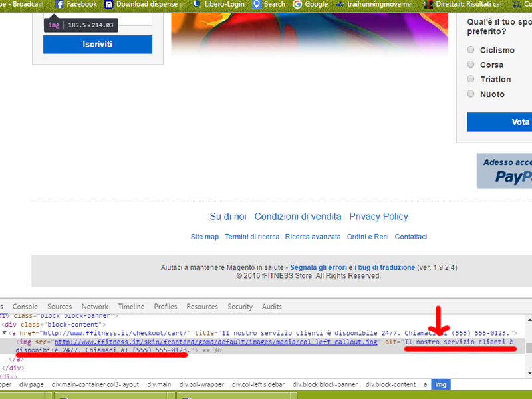Collapse the anchor element in DOM tree
This screenshot has width=532, height=399.
pyautogui.click(x=4, y=332)
